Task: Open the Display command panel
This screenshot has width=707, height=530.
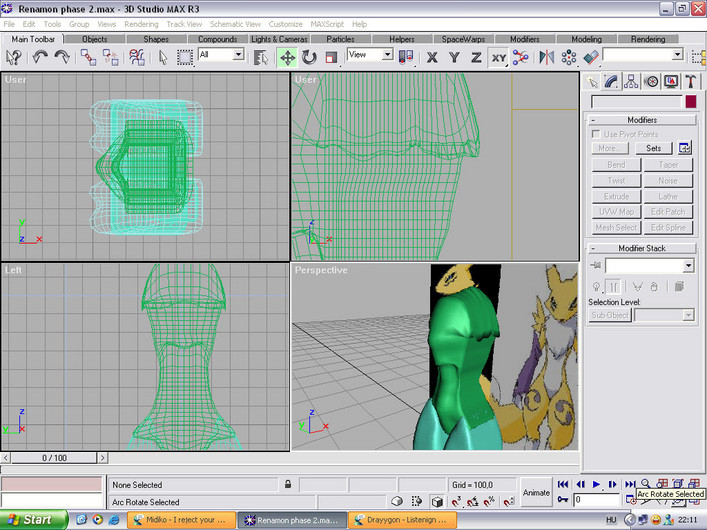Action: (670, 82)
